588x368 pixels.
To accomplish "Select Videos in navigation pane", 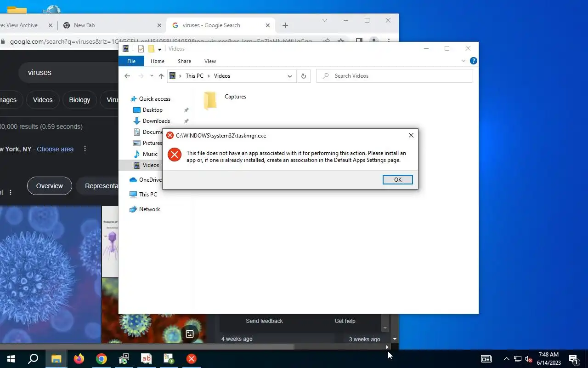I will tap(151, 165).
